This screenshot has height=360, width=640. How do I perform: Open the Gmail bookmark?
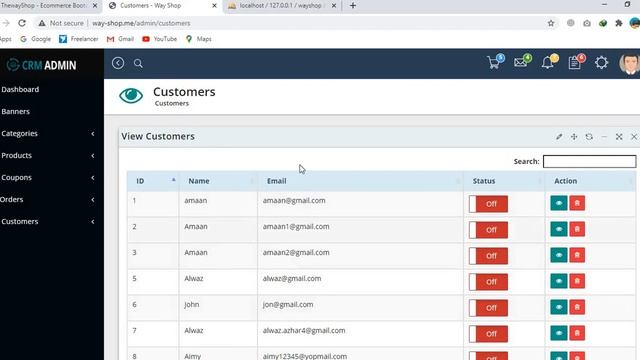[120, 39]
